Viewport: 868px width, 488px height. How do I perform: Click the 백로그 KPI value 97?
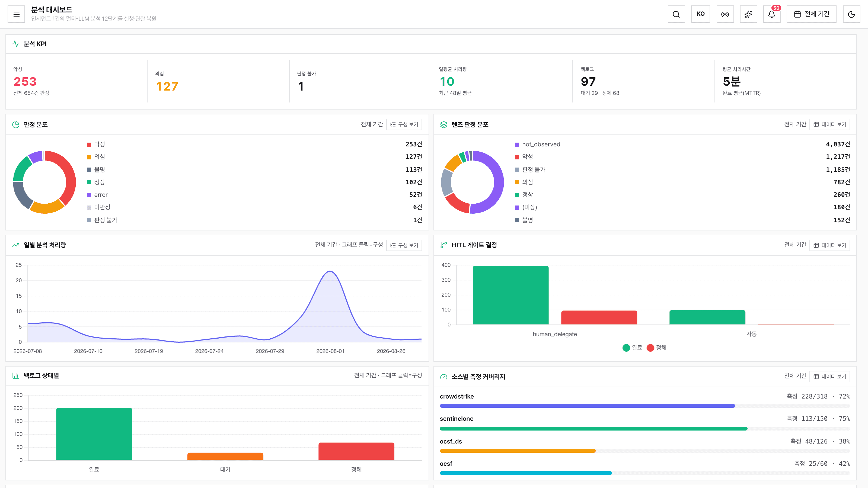[x=588, y=82]
